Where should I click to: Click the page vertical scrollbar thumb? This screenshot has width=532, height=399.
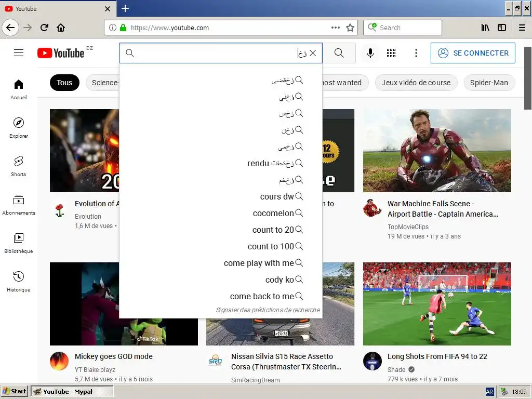pos(528,78)
